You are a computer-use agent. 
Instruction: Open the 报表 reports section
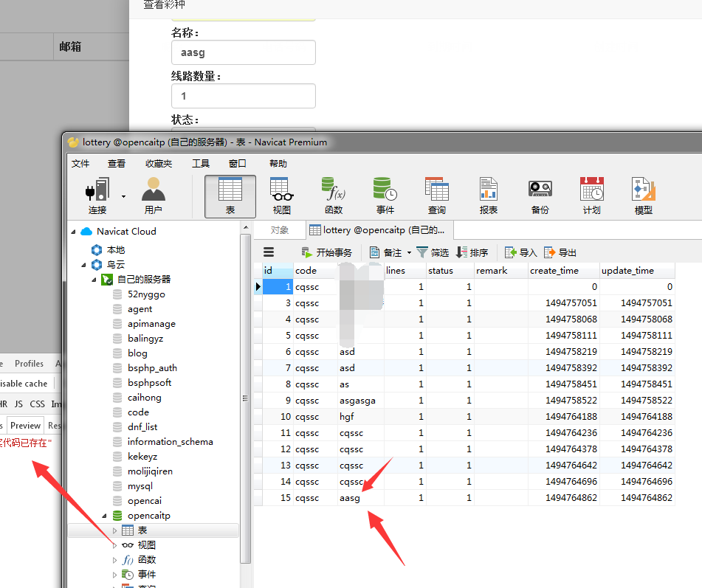489,196
